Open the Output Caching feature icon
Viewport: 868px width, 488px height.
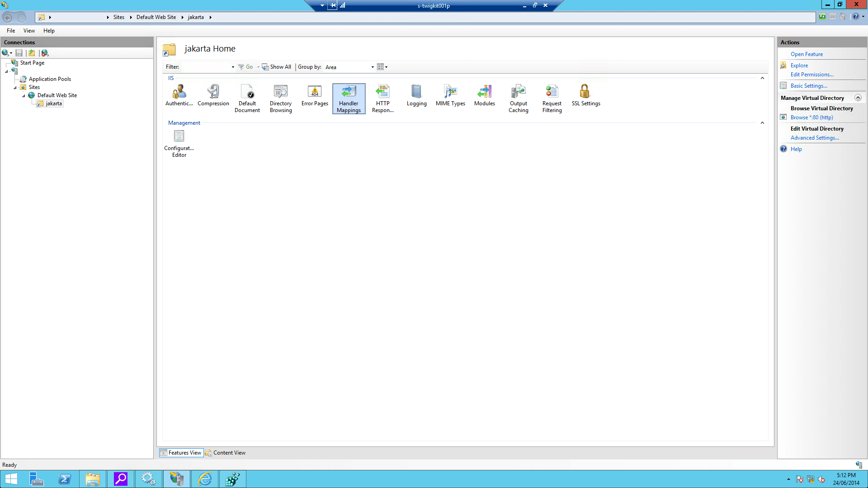pos(518,98)
